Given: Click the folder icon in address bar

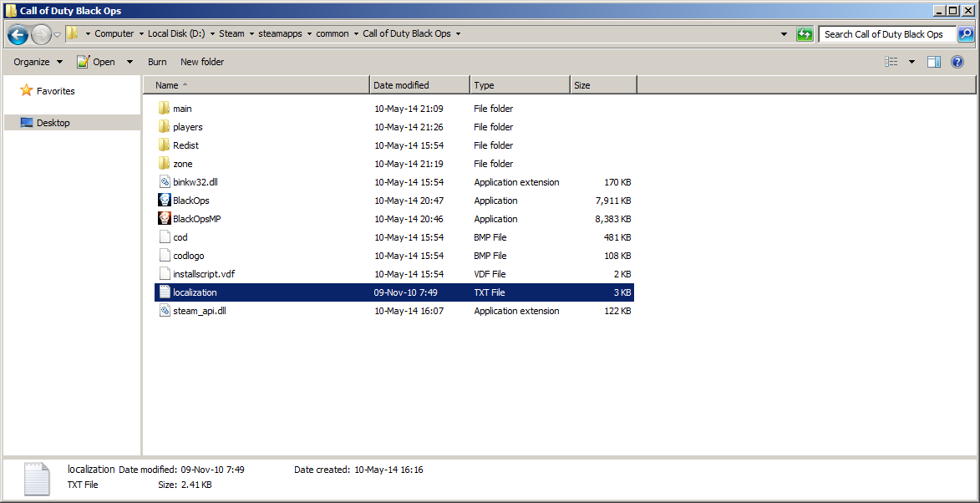Looking at the screenshot, I should click(73, 33).
